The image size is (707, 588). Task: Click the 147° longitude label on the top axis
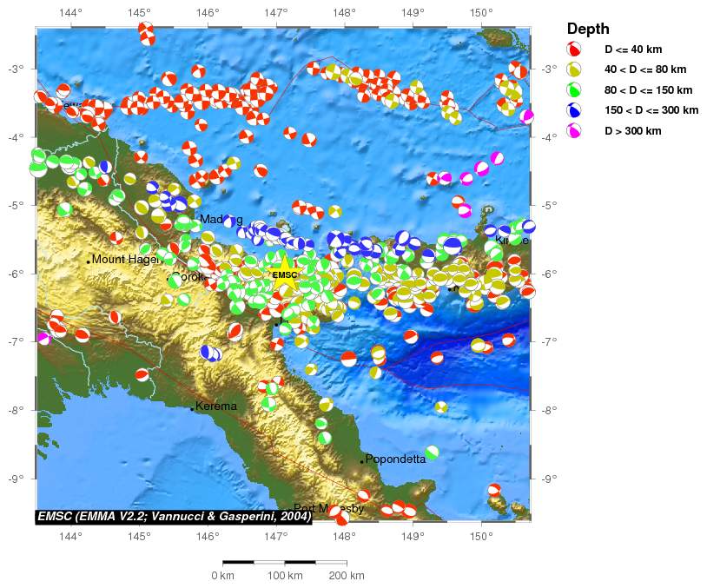pyautogui.click(x=275, y=13)
